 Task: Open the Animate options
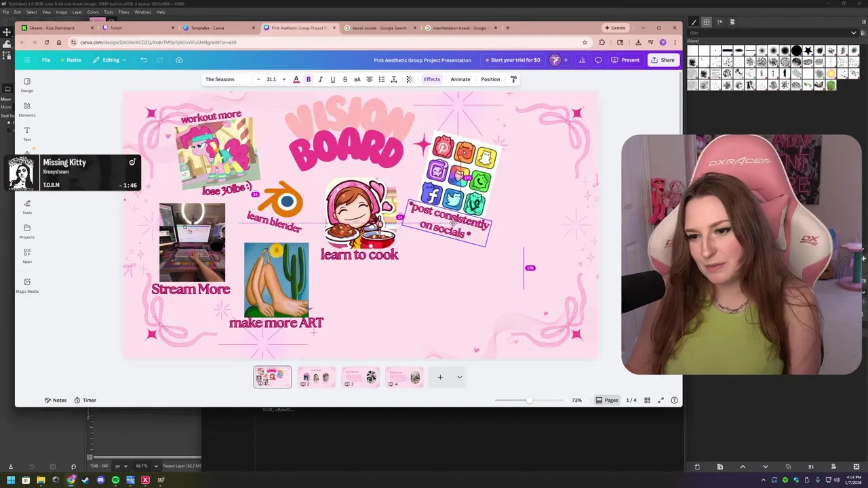[460, 79]
